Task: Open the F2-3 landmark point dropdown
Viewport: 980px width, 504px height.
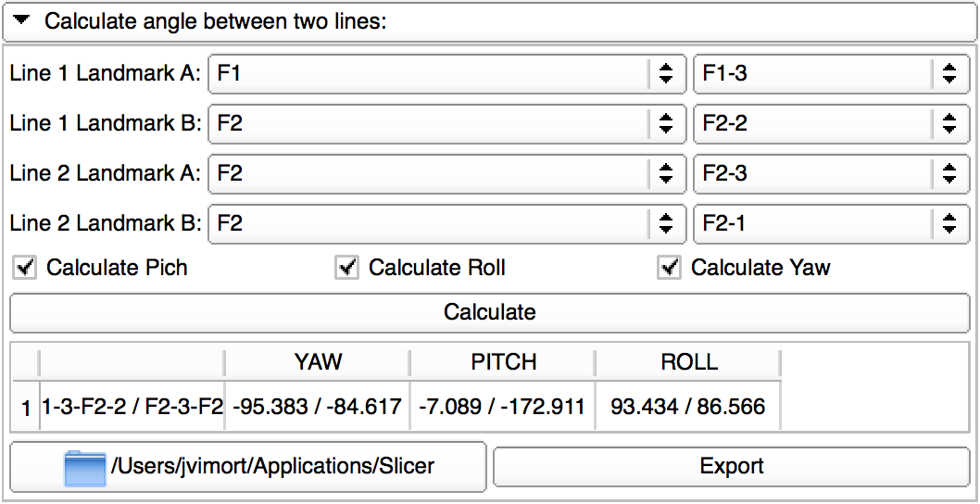Action: point(829,173)
